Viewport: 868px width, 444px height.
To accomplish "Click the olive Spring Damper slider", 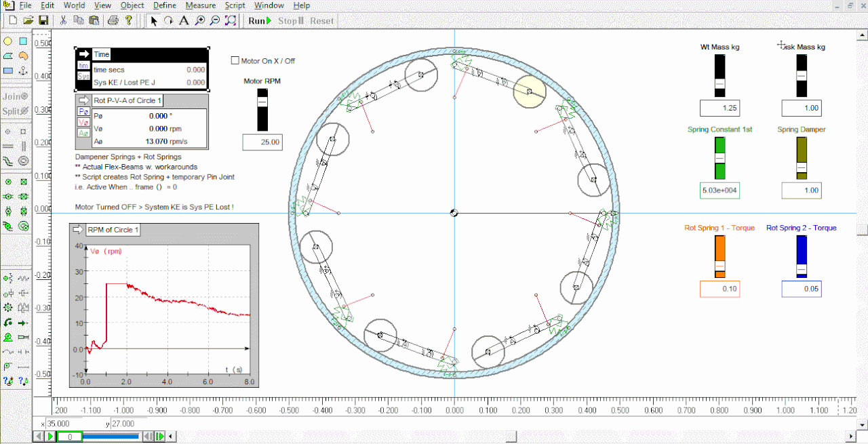I will tap(802, 158).
